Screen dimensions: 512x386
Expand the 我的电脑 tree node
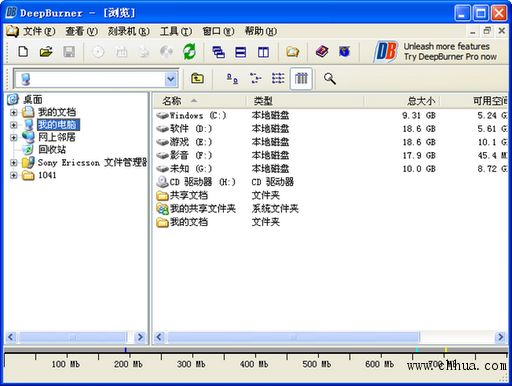pos(13,125)
